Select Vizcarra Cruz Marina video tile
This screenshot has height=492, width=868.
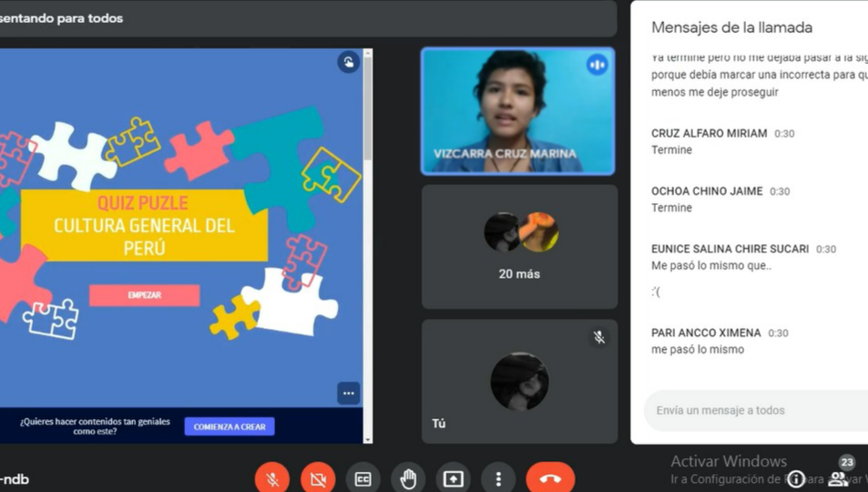[517, 111]
